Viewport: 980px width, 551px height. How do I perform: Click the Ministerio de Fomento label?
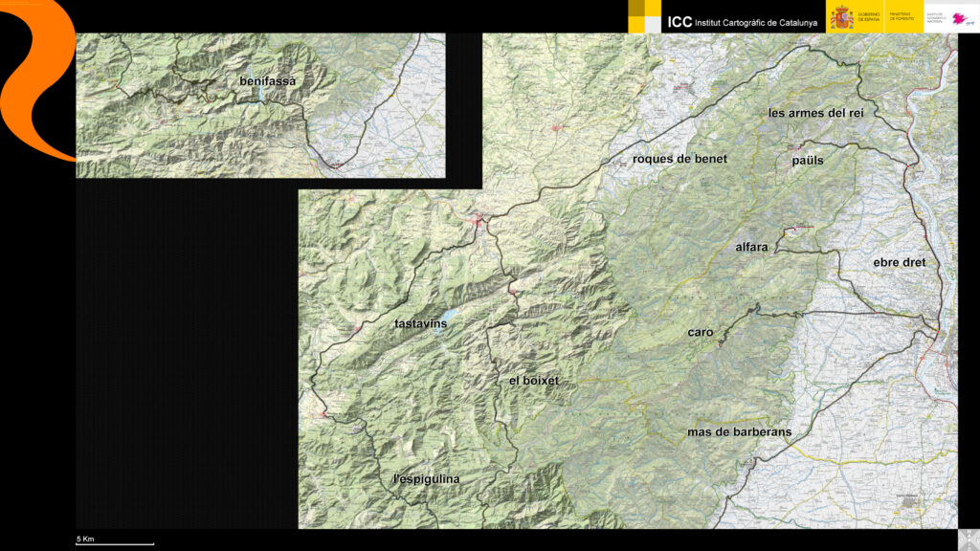pos(901,17)
